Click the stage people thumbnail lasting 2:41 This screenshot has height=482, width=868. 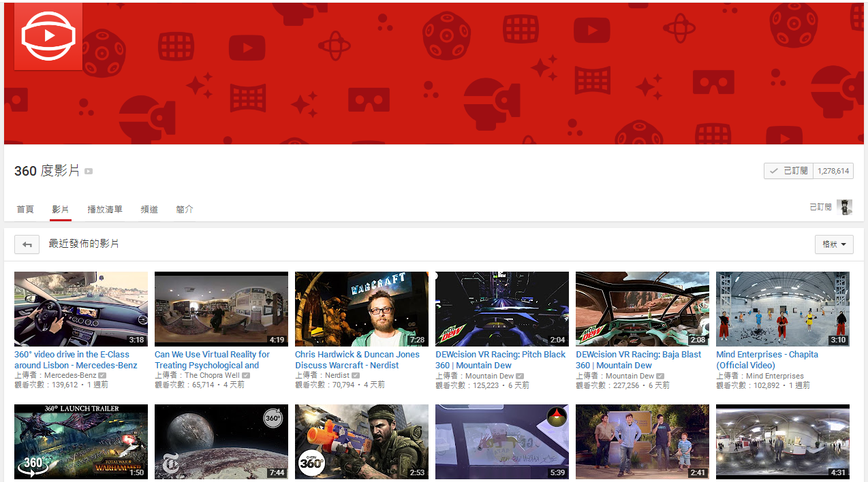point(642,442)
